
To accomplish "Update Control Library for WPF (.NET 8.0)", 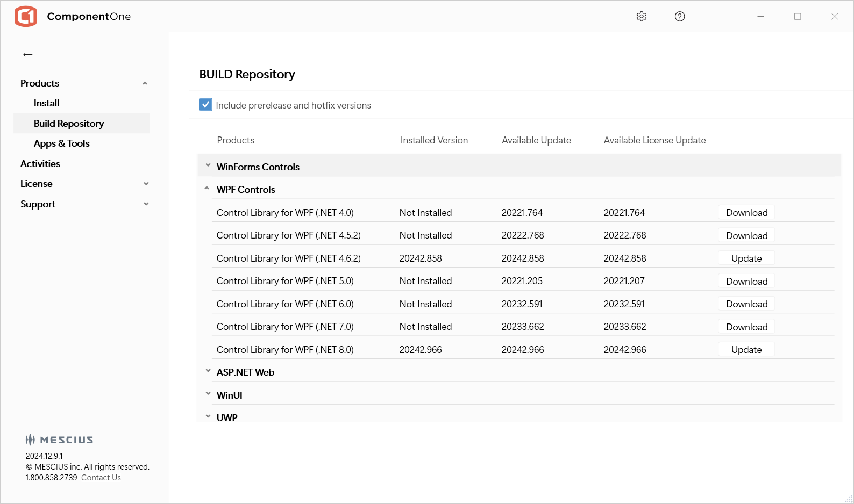I will pos(746,350).
